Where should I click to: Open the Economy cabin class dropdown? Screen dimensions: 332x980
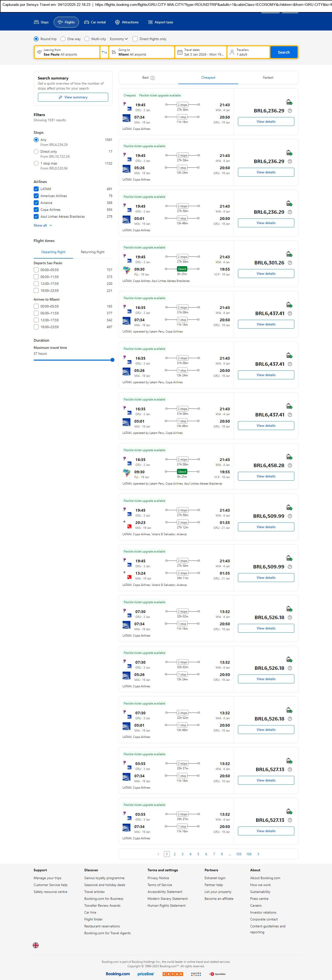(119, 39)
